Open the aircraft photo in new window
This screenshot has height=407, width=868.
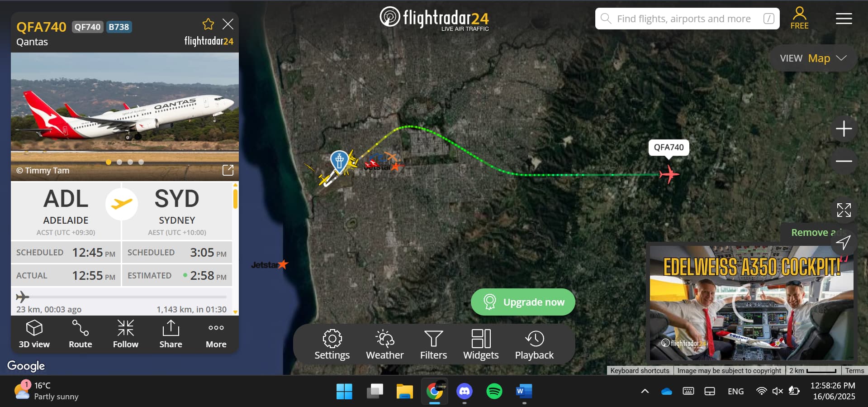pyautogui.click(x=228, y=170)
